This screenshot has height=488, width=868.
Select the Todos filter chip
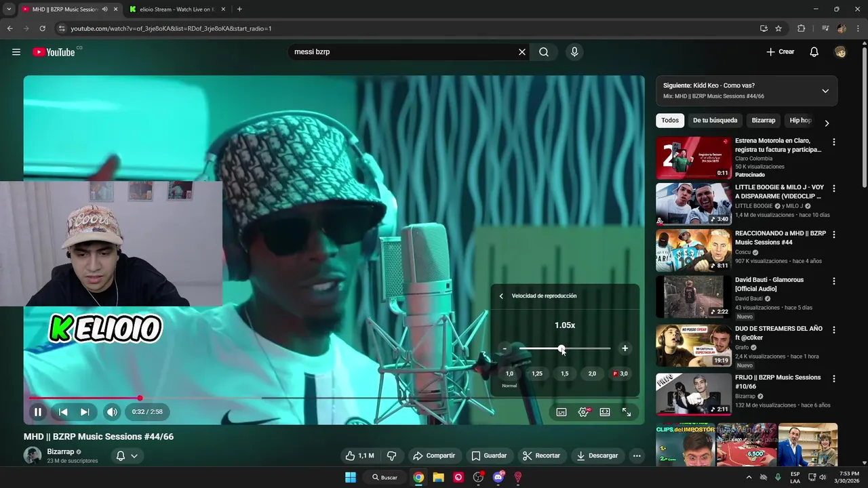(x=670, y=121)
